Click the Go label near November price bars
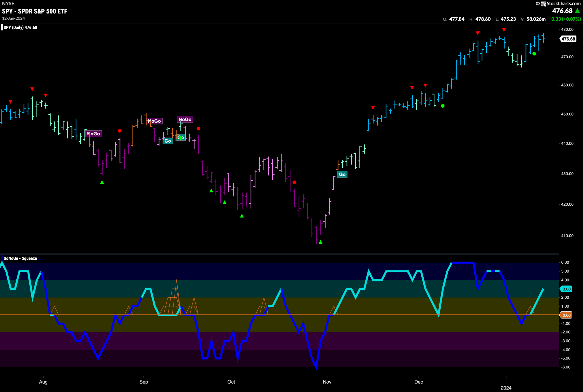Screen dimensions: 583x392 (342, 174)
